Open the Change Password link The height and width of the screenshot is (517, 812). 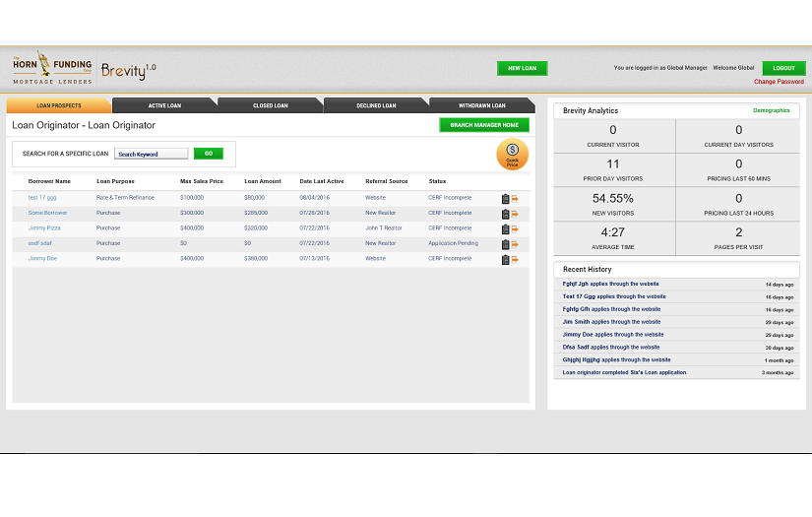click(x=779, y=82)
